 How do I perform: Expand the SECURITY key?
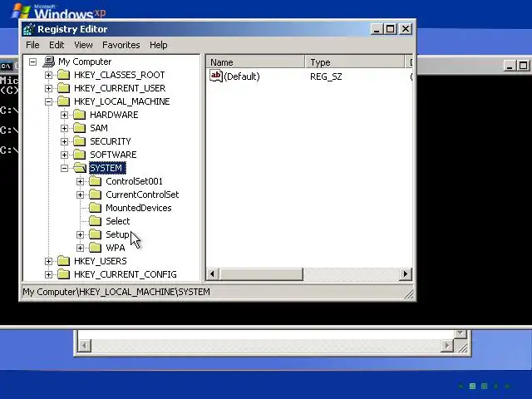(x=65, y=141)
